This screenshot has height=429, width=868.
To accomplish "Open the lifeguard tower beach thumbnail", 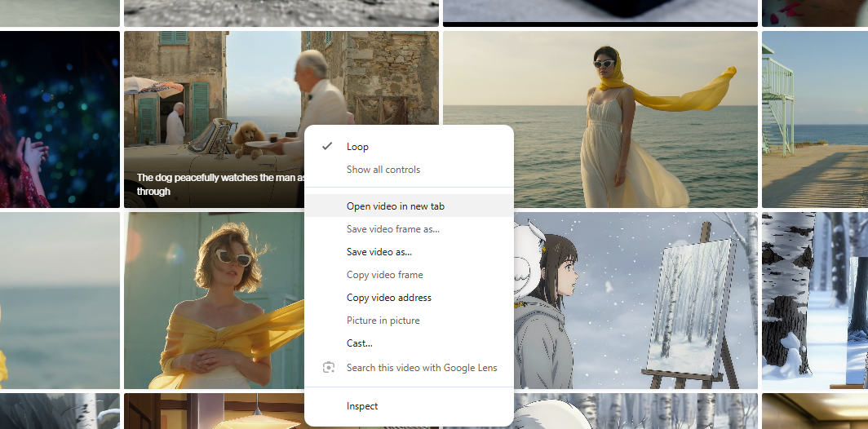I will pyautogui.click(x=815, y=119).
